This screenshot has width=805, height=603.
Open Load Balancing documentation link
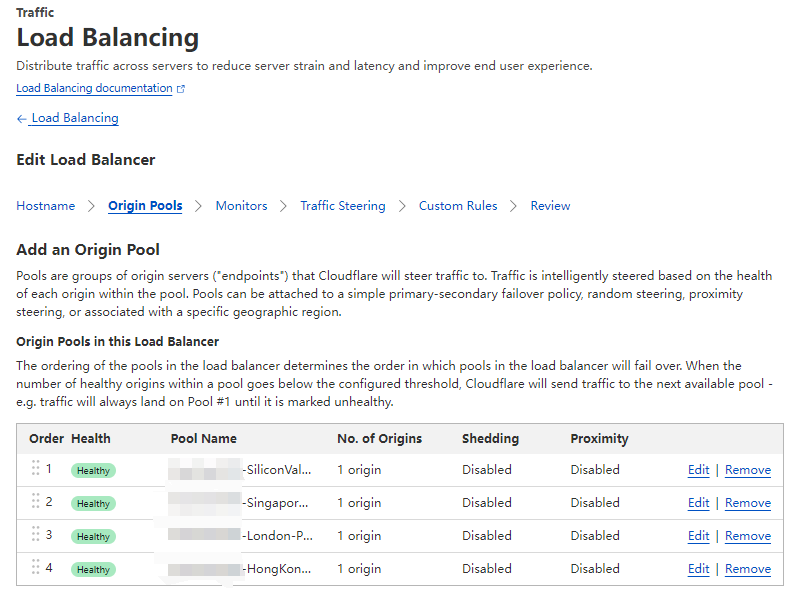[x=94, y=88]
